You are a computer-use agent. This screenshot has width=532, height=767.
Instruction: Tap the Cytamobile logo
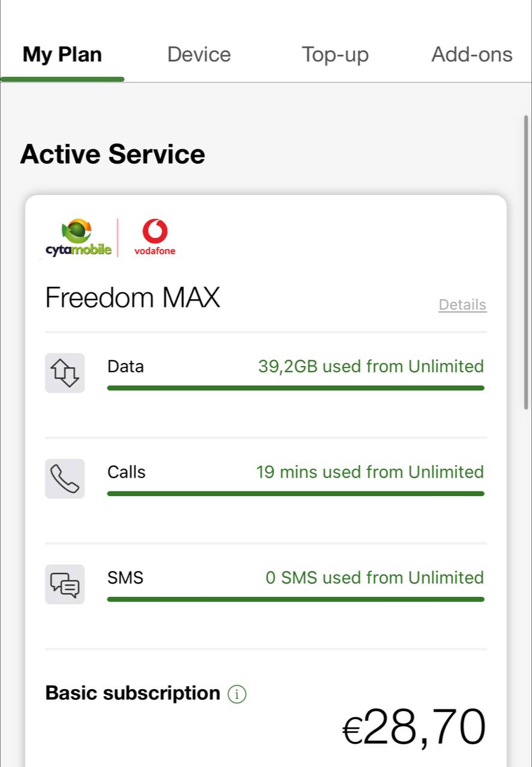pos(78,238)
